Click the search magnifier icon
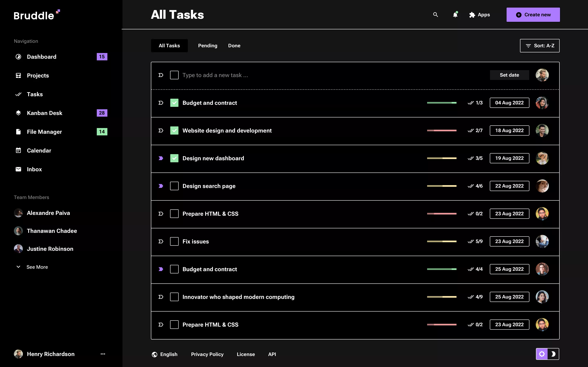Viewport: 588px width, 367px height. coord(435,14)
